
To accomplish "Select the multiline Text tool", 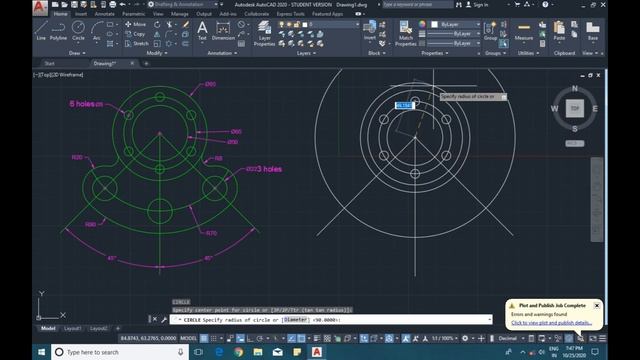I will [x=202, y=31].
